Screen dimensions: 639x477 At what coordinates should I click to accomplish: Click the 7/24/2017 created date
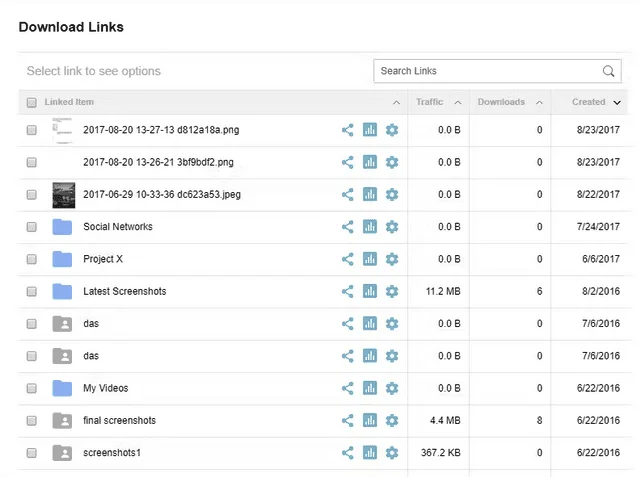click(x=598, y=227)
